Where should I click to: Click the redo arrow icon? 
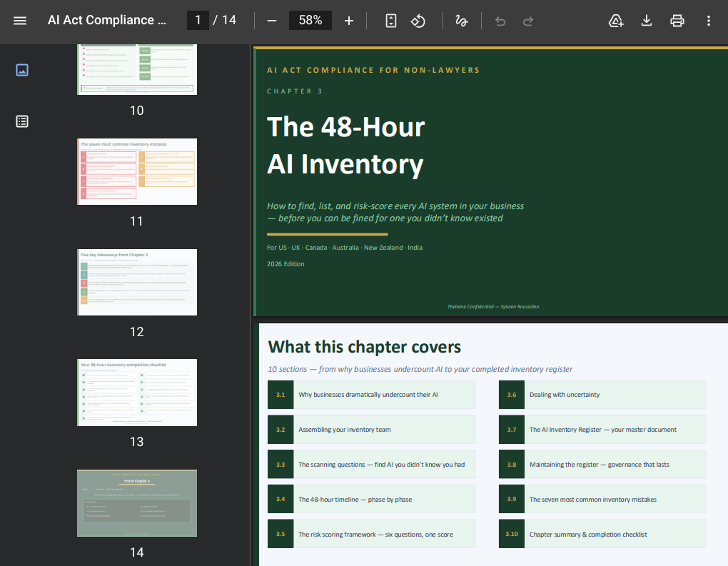(528, 21)
